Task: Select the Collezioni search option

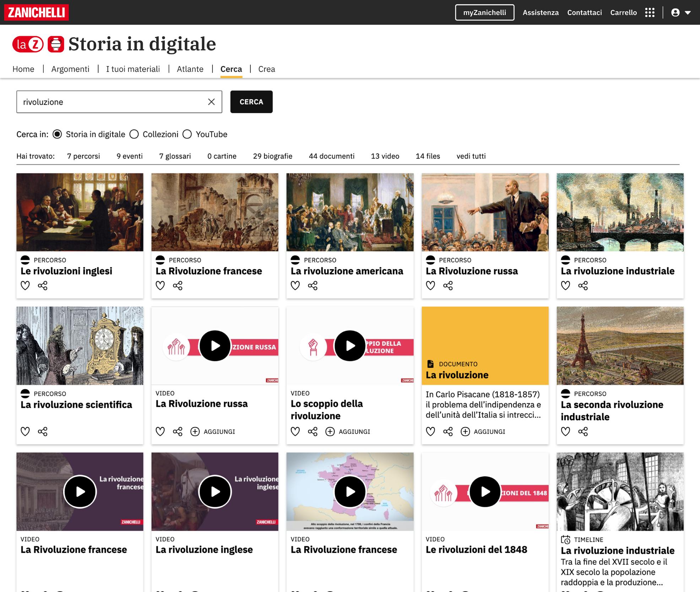Action: pyautogui.click(x=134, y=134)
